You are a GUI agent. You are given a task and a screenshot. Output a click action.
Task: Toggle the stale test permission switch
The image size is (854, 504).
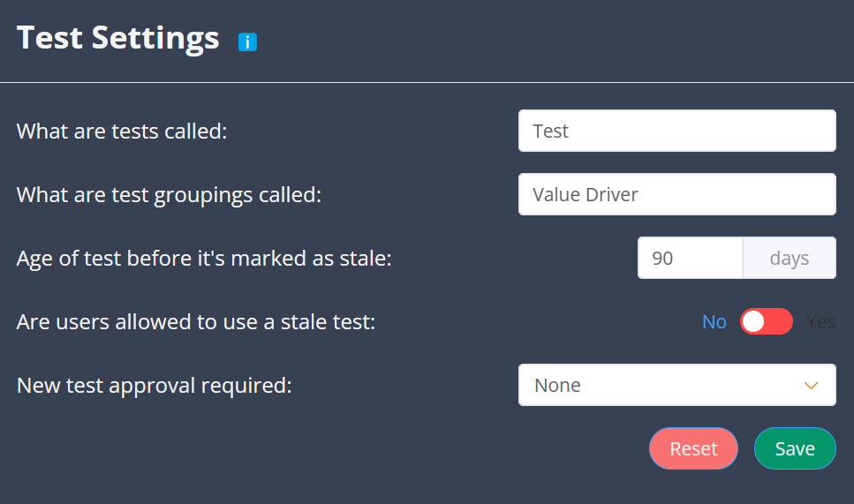[766, 322]
